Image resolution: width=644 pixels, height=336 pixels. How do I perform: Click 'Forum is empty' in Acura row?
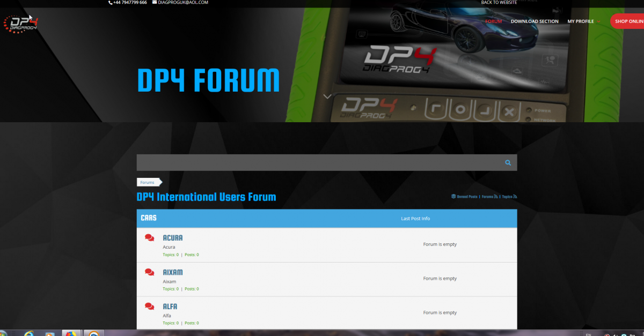pyautogui.click(x=440, y=244)
